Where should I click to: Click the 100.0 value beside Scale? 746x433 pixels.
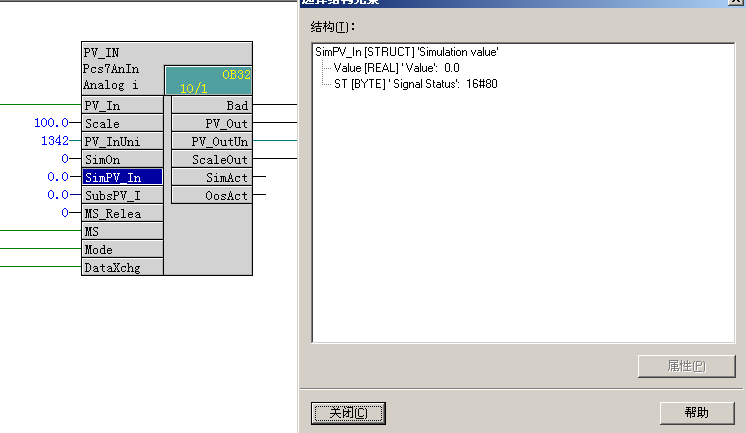[x=50, y=123]
